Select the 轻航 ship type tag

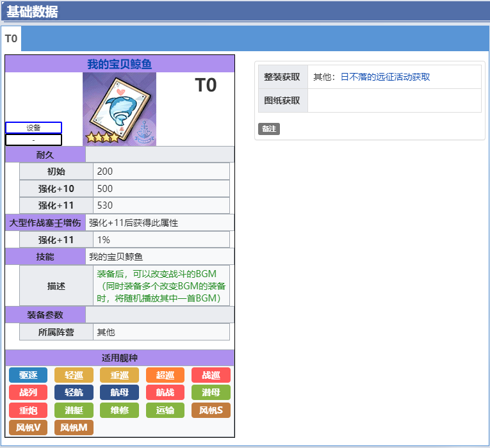click(x=74, y=392)
